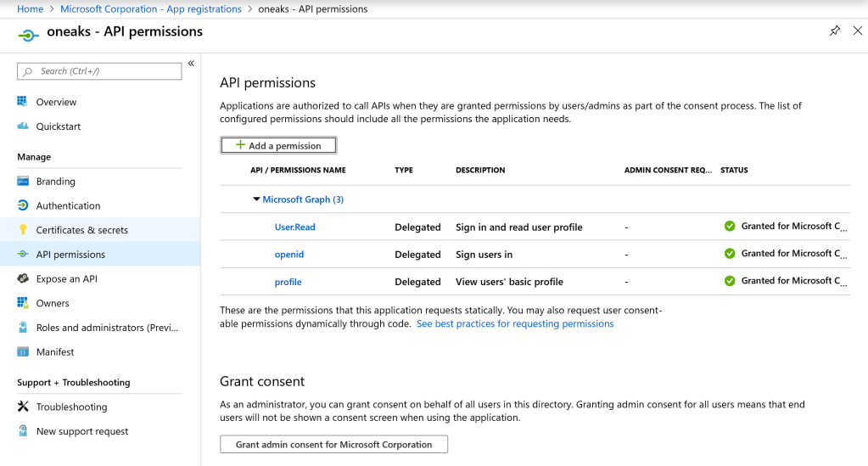
Task: Click the Authentication icon in sidebar
Action: (23, 205)
